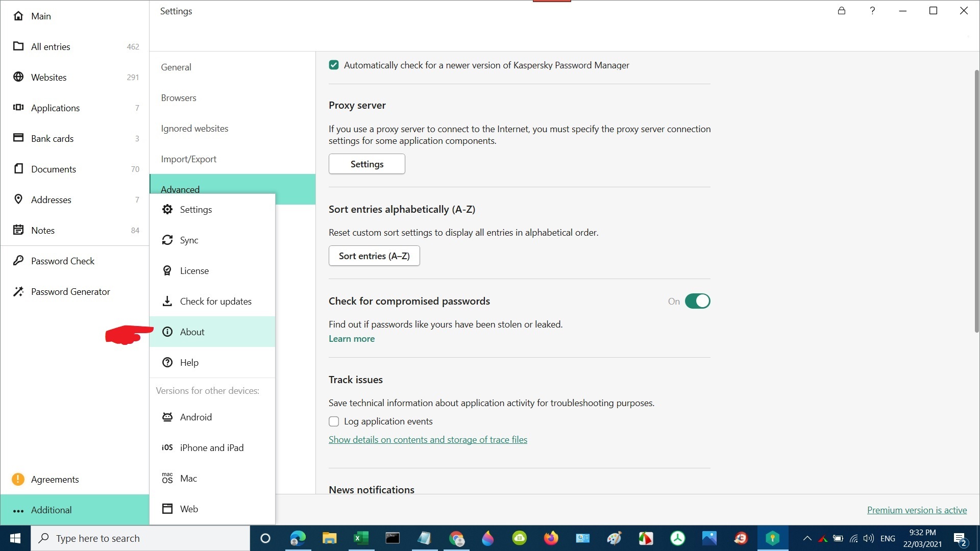This screenshot has width=980, height=551.
Task: Click the Websites count 291
Action: [133, 78]
